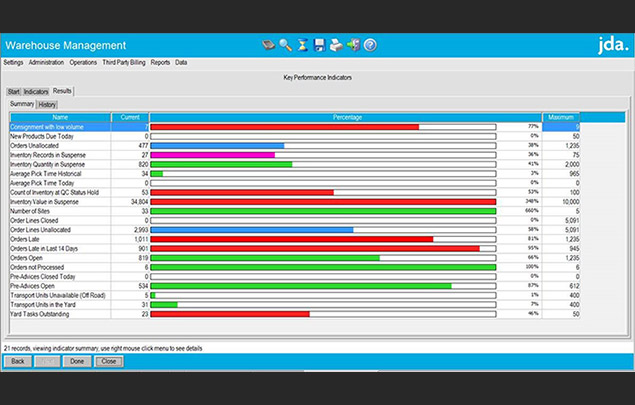Click the magenta Inventory Records in Suspense bar
The image size is (635, 405).
point(213,155)
